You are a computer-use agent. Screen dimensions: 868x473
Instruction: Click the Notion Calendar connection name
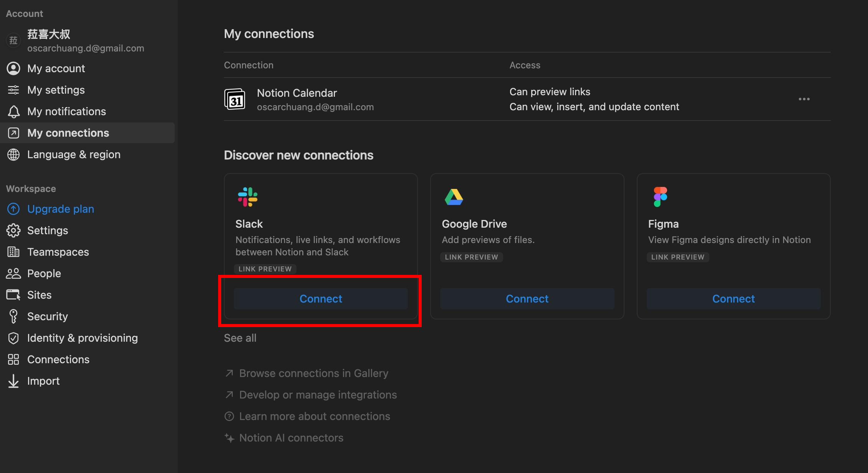coord(297,93)
